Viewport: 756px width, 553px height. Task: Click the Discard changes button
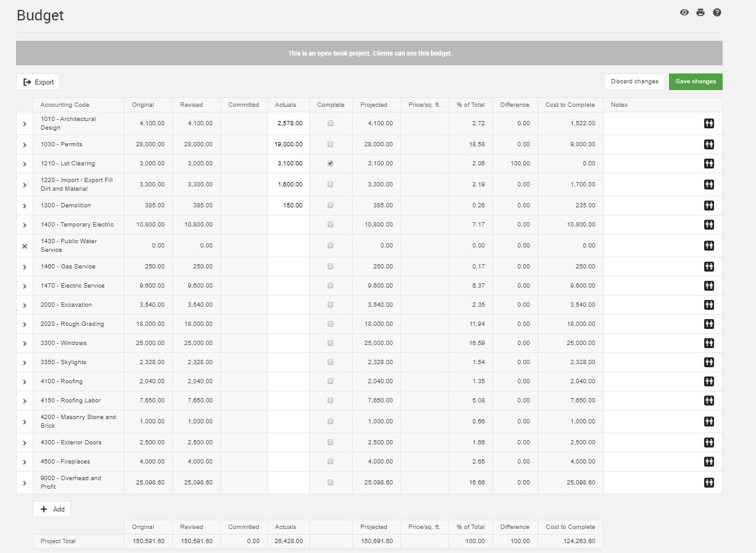[x=634, y=81]
